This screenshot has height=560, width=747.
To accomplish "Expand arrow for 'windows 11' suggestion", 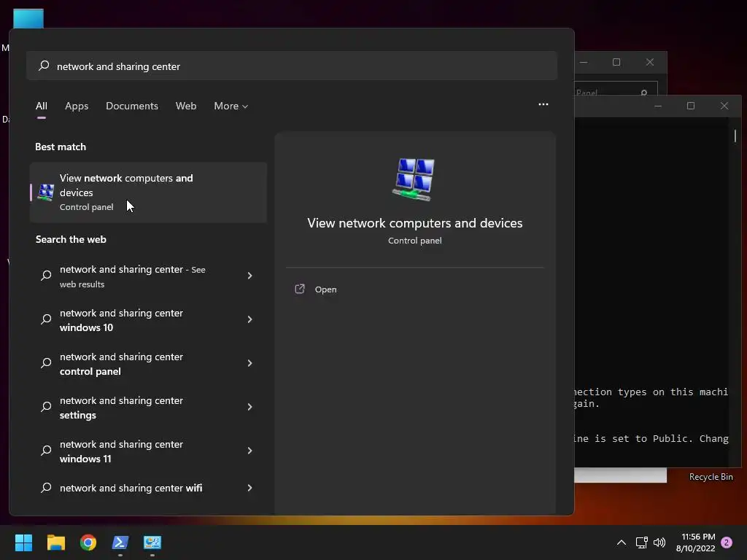I will click(249, 451).
